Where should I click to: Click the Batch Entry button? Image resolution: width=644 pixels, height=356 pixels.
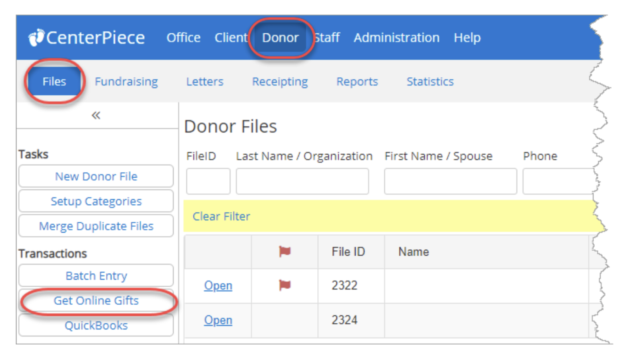click(96, 276)
